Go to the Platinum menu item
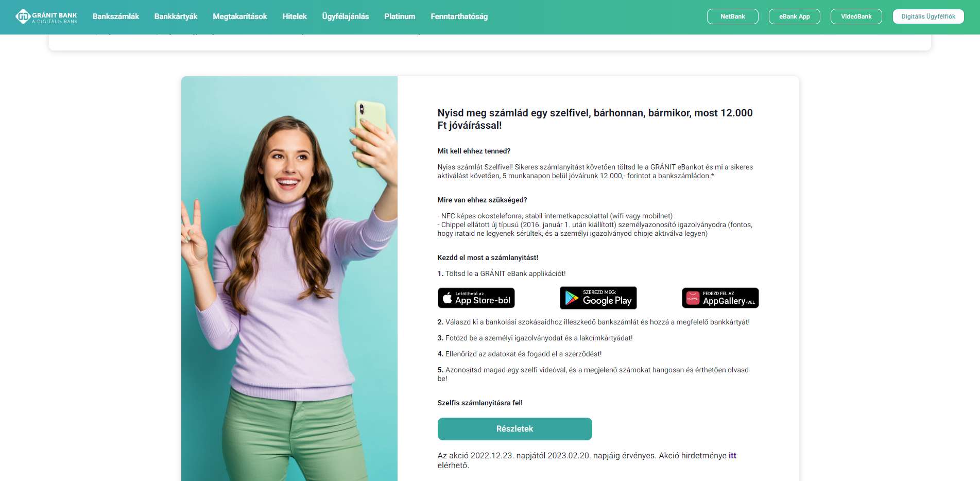The width and height of the screenshot is (980, 481). 400,16
